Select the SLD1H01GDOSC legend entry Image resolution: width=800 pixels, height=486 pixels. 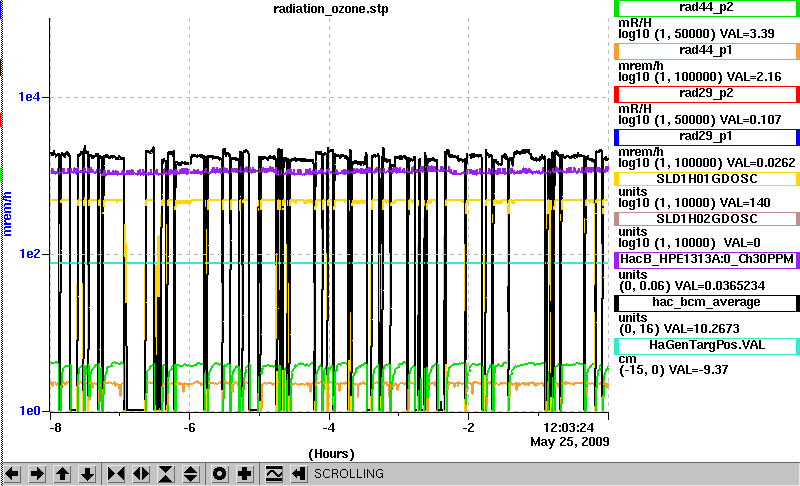point(707,179)
